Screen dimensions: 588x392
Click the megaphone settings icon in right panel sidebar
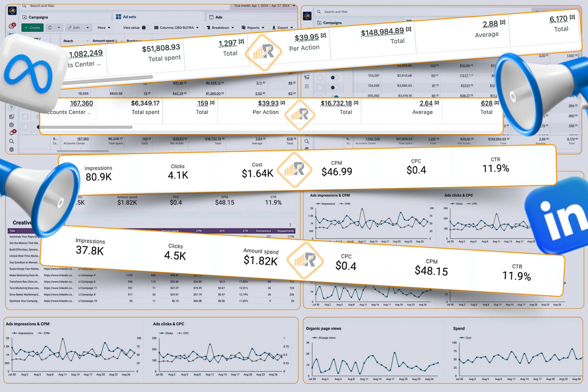pyautogui.click(x=307, y=77)
